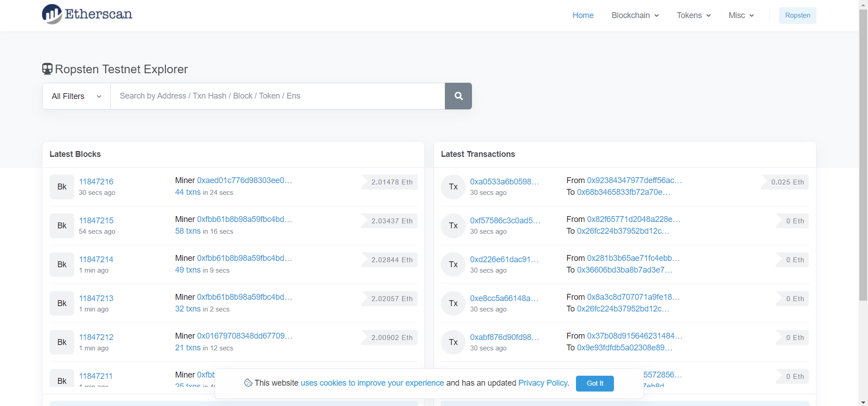Open sender address 0x92384347977deff56ac
This screenshot has width=868, height=406.
[634, 180]
